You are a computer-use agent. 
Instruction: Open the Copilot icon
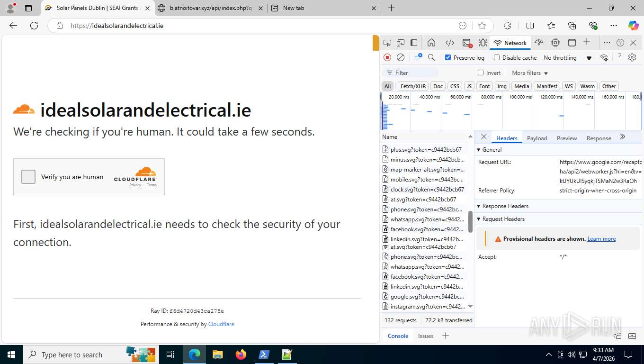pos(633,26)
